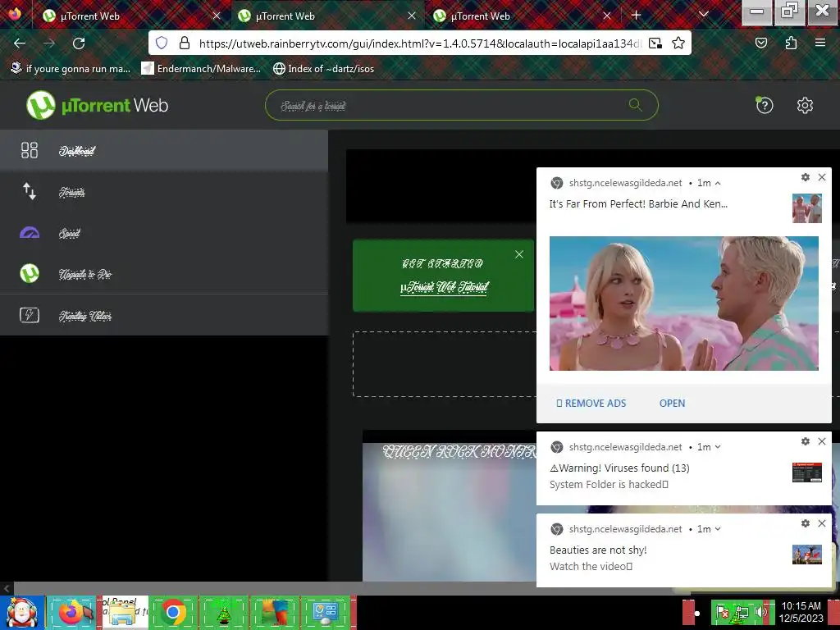Viewport: 840px width, 630px height.
Task: Click the Beauties notification thumbnail
Action: point(807,555)
